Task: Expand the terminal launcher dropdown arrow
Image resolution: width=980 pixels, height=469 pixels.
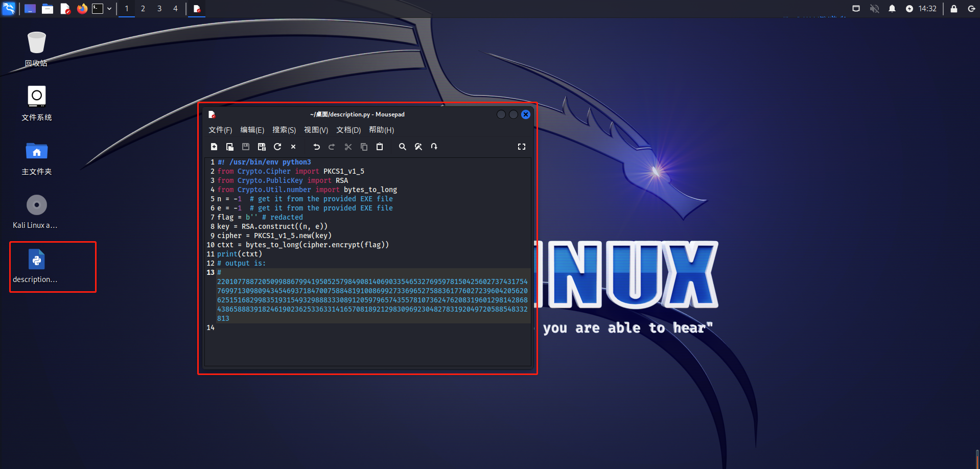Action: pos(109,9)
